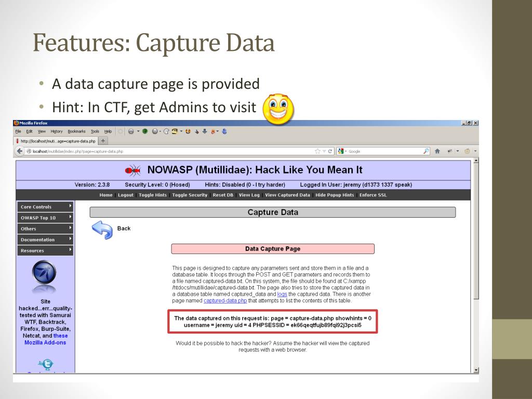Open the Help menu
The width and height of the screenshot is (532, 399).
point(108,131)
